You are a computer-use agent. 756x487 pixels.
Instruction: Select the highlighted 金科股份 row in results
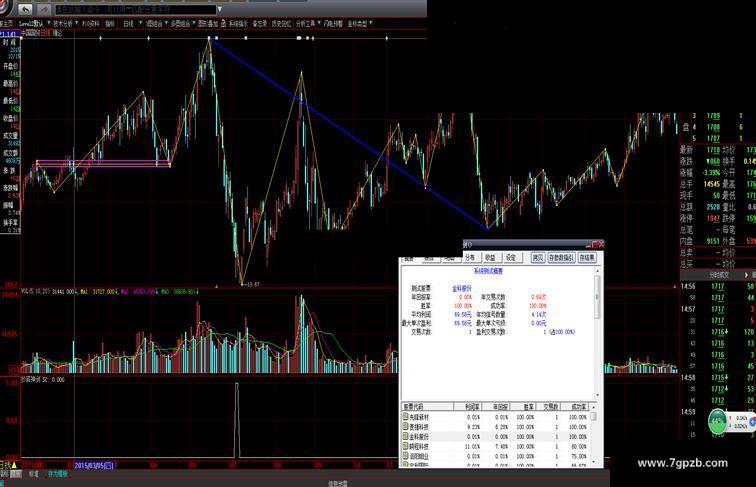[x=495, y=436]
